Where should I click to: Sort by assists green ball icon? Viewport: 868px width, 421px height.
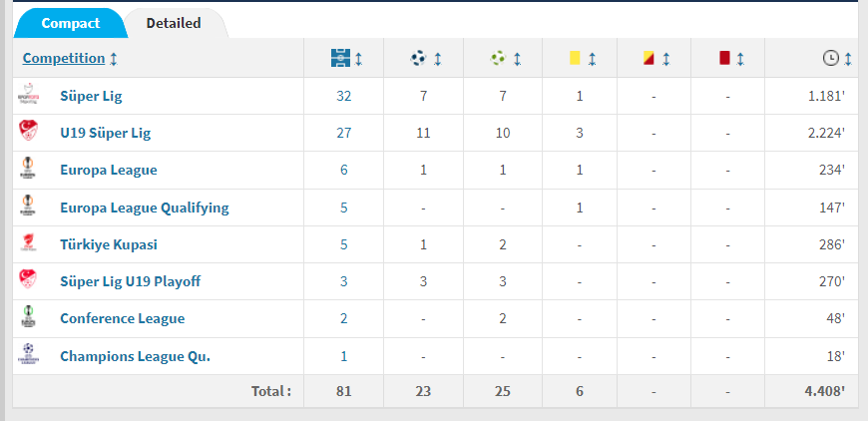pos(498,58)
